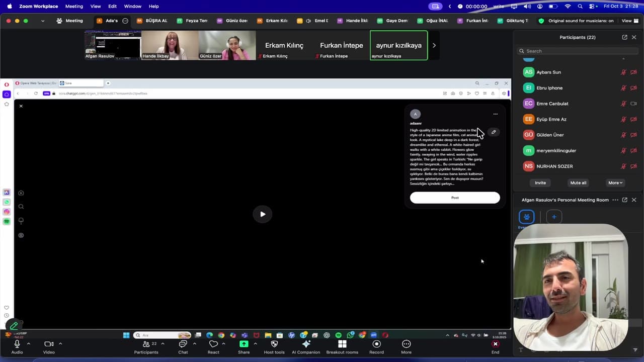This screenshot has height=362, width=644.
Task: Launch AI Companion from the meeting toolbar
Action: (x=306, y=346)
